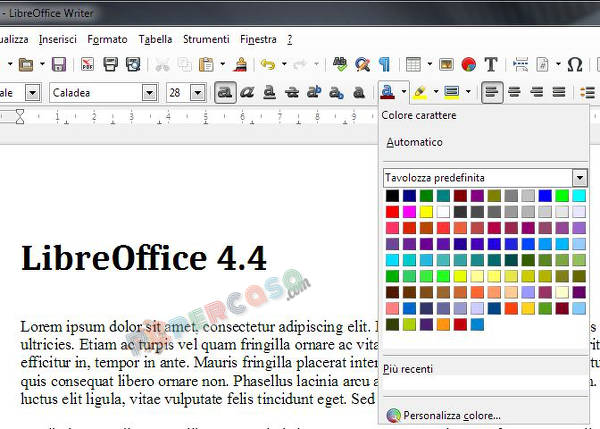Open the arrow next to Font Color

pyautogui.click(x=404, y=92)
